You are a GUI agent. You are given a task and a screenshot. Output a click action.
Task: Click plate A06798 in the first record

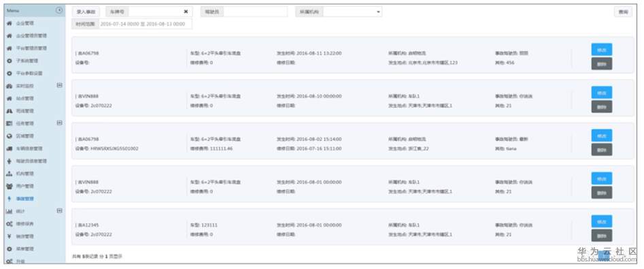click(88, 53)
